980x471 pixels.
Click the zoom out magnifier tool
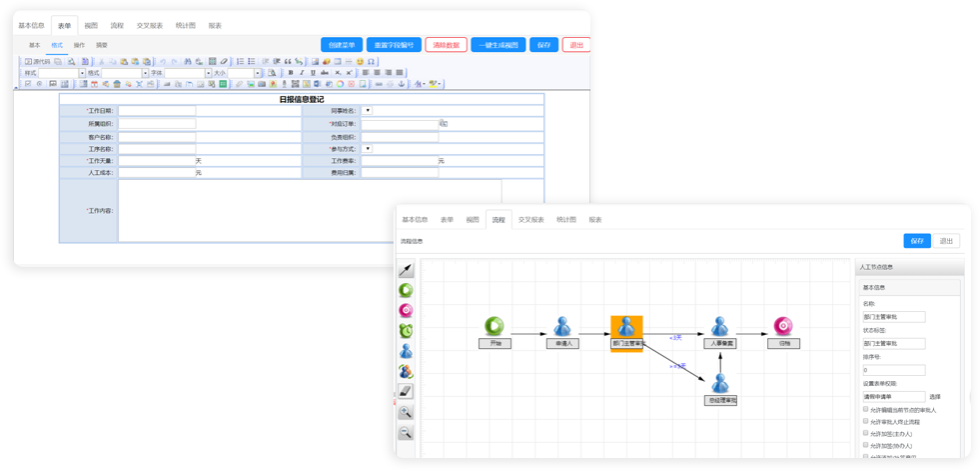(x=406, y=432)
